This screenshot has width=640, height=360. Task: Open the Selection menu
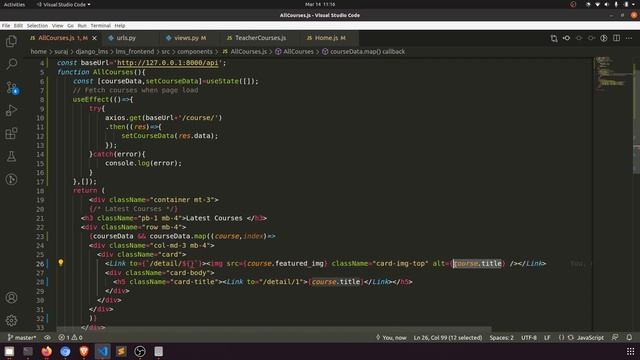tap(37, 25)
